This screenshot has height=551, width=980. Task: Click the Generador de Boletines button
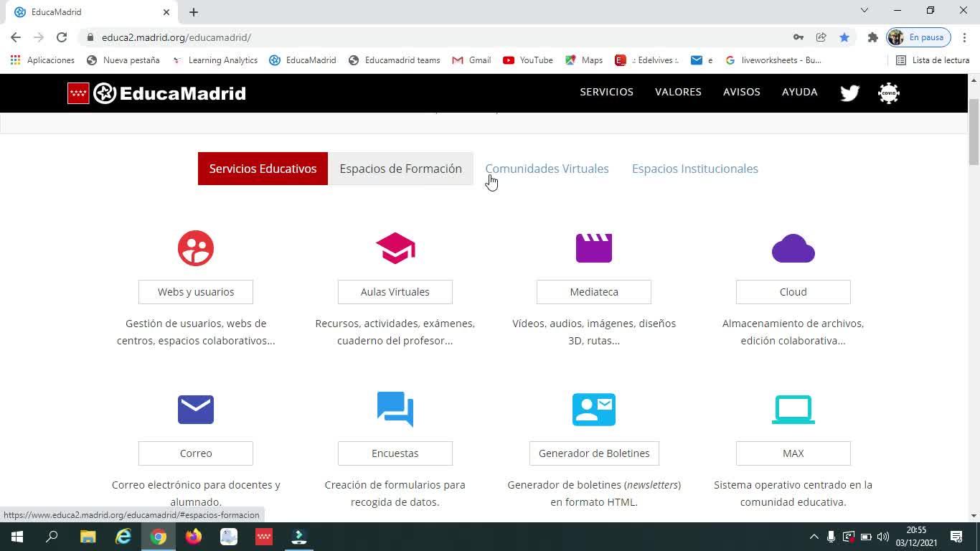pyautogui.click(x=594, y=453)
